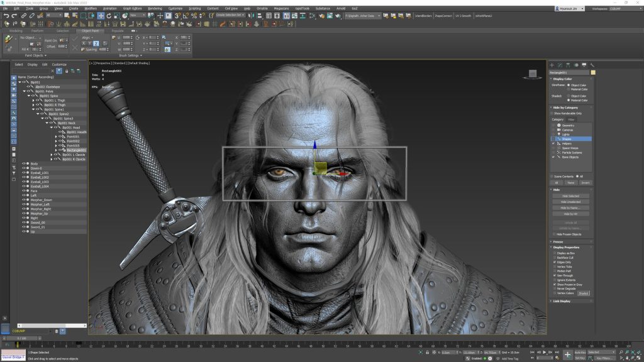Toggle the Edges Only checkbox

(x=555, y=262)
